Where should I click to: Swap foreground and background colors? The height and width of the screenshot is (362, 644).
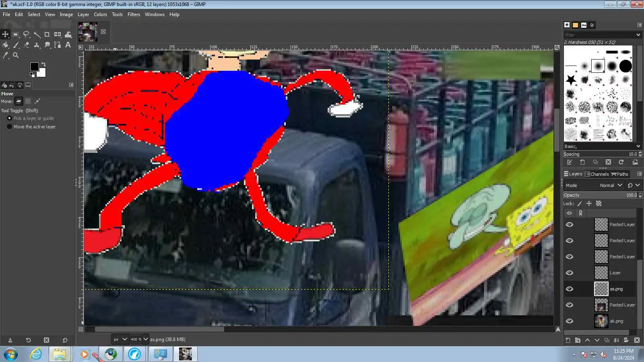43,64
